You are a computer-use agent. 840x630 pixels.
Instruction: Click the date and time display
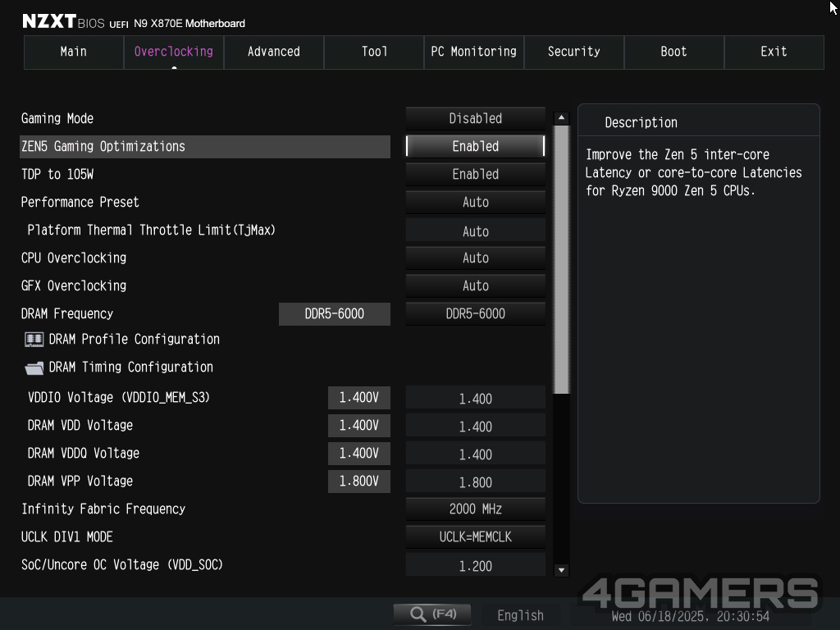(x=691, y=617)
